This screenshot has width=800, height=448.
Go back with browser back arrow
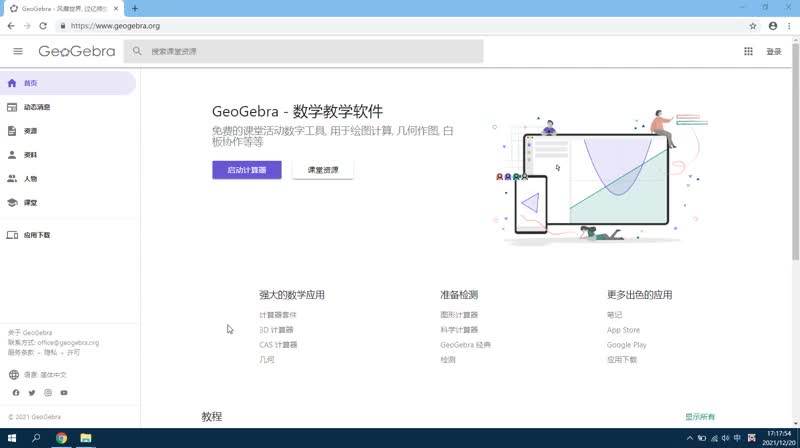click(x=11, y=26)
